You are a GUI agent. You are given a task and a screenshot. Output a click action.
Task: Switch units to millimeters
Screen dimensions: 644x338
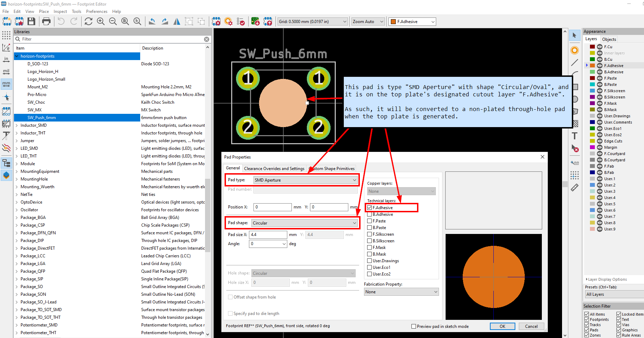[6, 84]
